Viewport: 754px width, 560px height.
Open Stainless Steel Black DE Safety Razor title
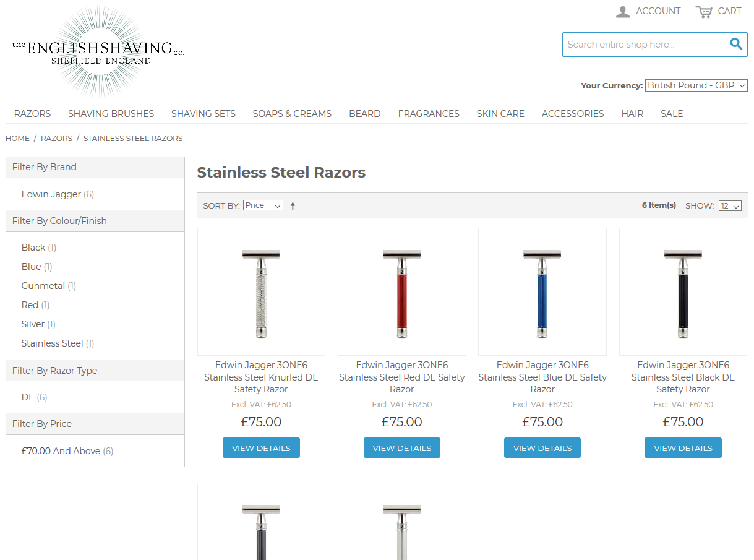[683, 377]
